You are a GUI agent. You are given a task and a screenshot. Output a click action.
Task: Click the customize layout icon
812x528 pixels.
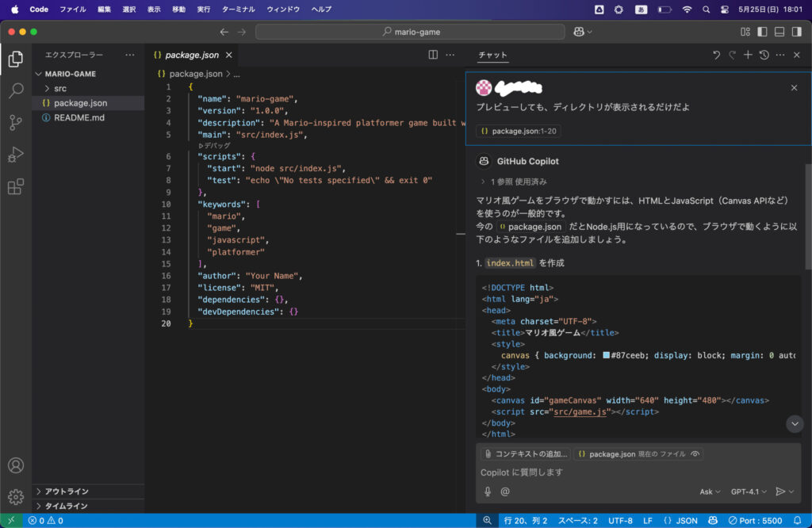[745, 32]
